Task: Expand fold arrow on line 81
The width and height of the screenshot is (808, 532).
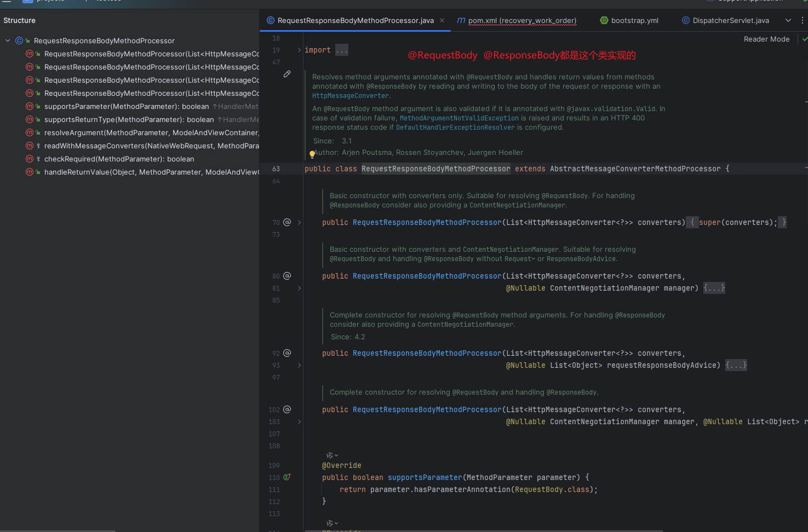Action: 299,288
